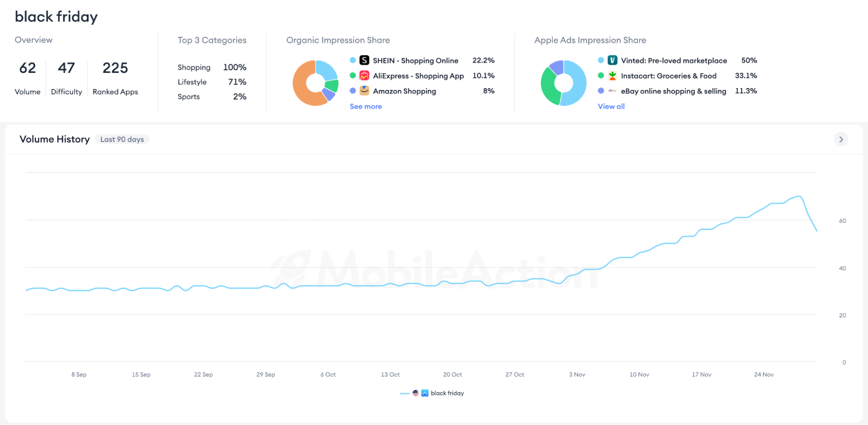Open Vinted: Pre-loved marketplace app name
Image resolution: width=868 pixels, height=425 pixels.
click(673, 61)
